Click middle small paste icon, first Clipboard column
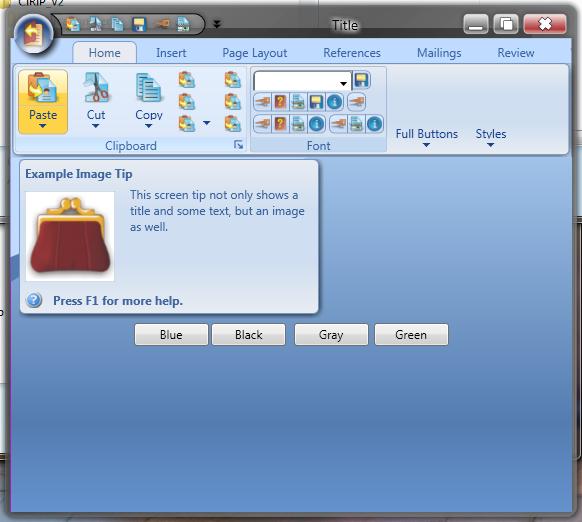The height and width of the screenshot is (522, 582). point(187,102)
